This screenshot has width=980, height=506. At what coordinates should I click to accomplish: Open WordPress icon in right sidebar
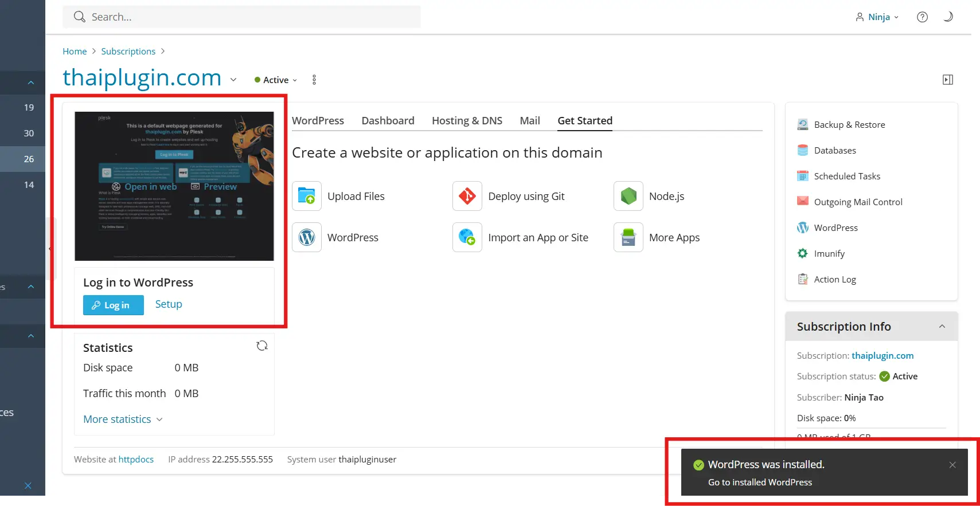(803, 227)
